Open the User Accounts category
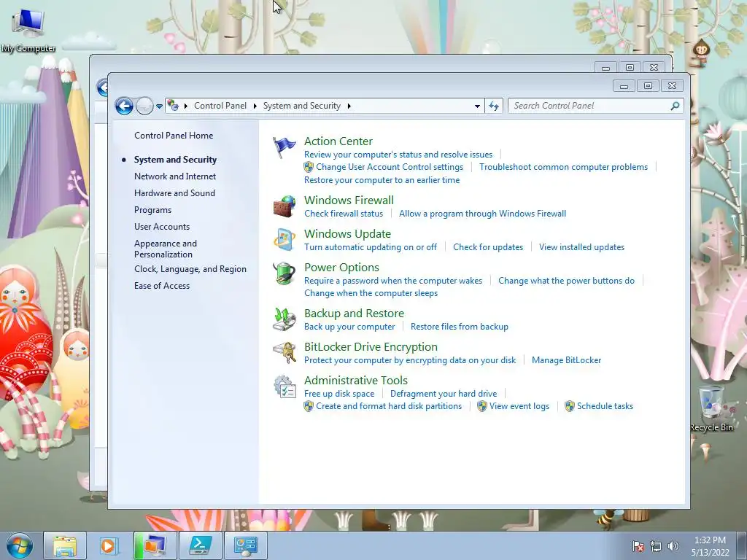 click(161, 227)
